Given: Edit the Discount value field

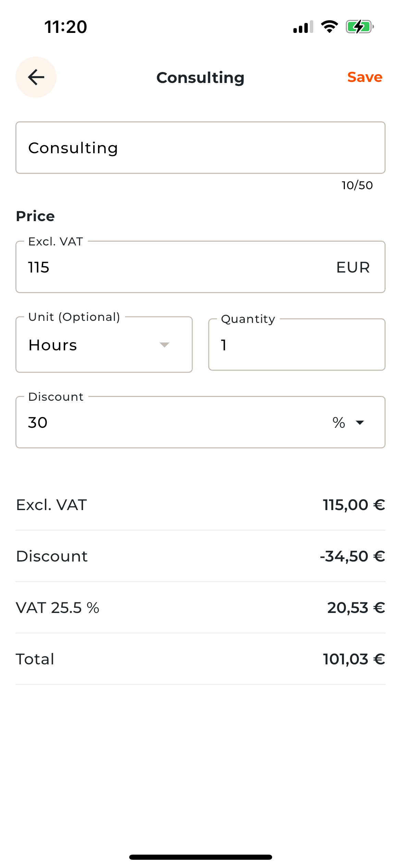Looking at the screenshot, I should click(x=171, y=422).
